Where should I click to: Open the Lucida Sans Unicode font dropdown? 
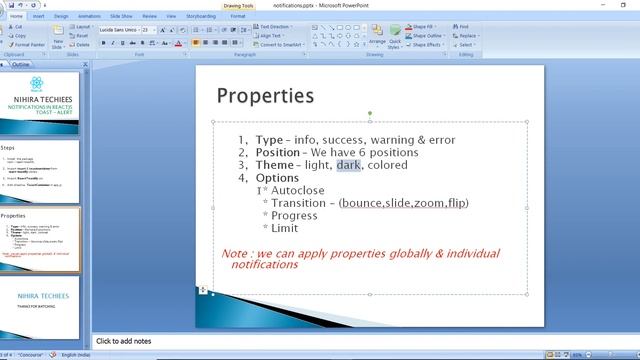tap(139, 30)
